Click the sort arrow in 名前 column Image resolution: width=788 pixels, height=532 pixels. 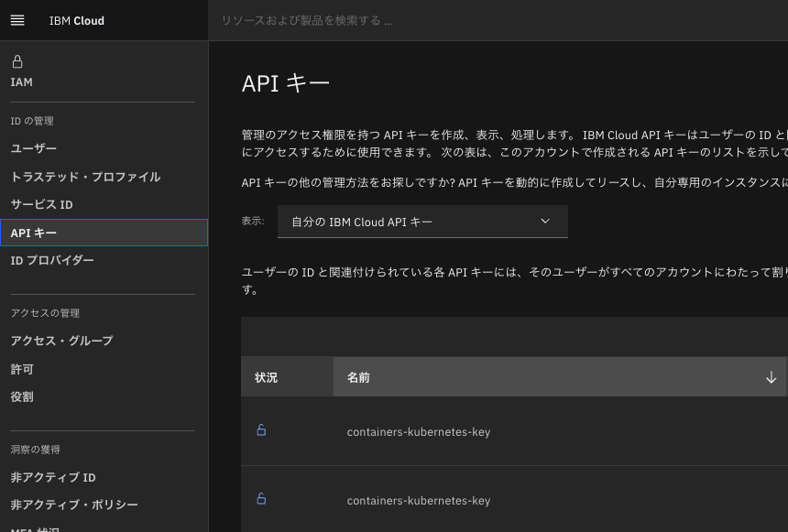(x=771, y=377)
